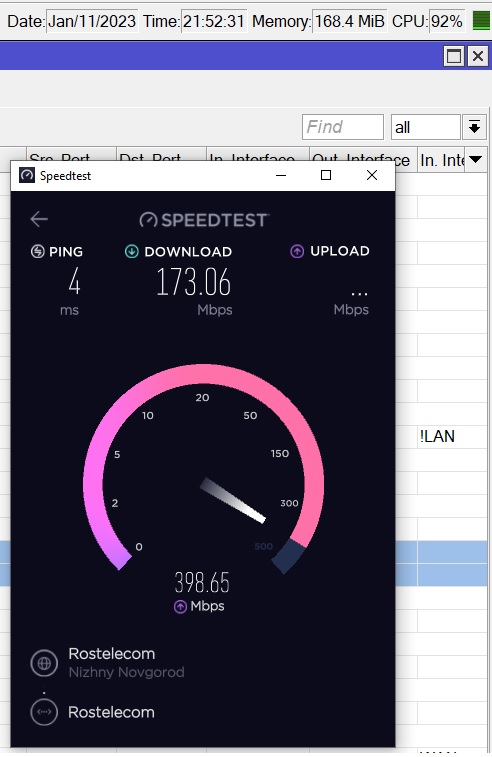
Task: Maximize the Speedtest window
Action: coord(326,175)
